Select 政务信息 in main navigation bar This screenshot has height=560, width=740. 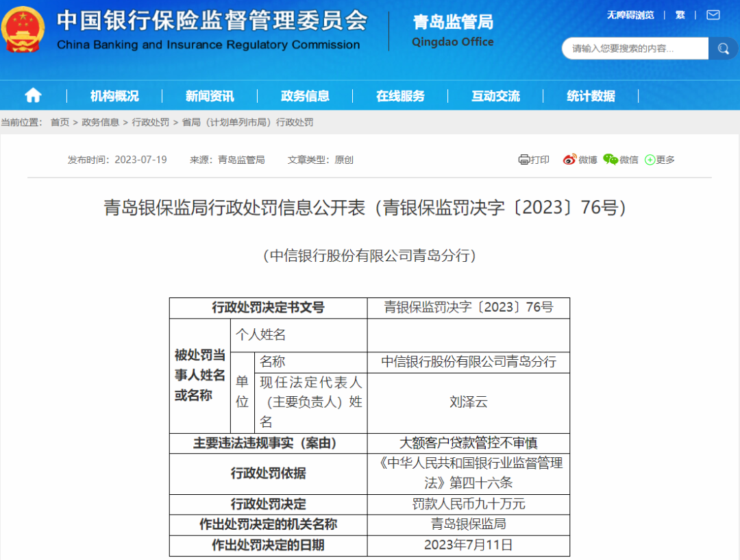tap(305, 96)
